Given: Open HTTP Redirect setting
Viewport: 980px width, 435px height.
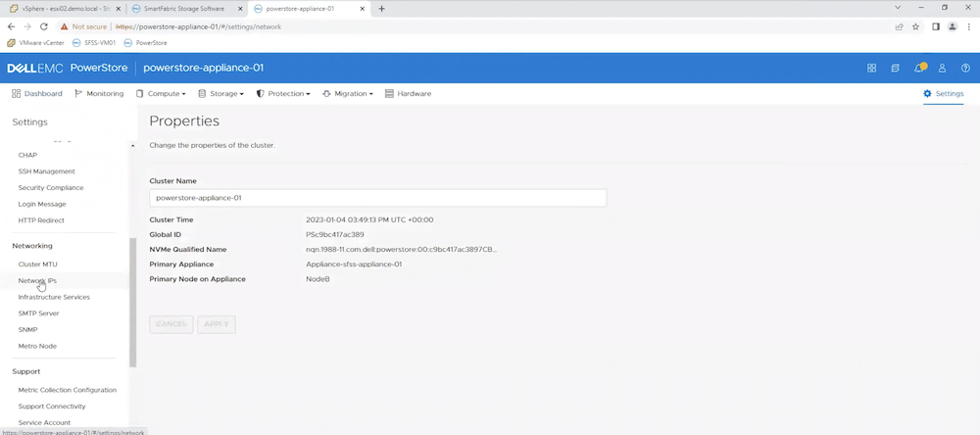Looking at the screenshot, I should tap(41, 220).
